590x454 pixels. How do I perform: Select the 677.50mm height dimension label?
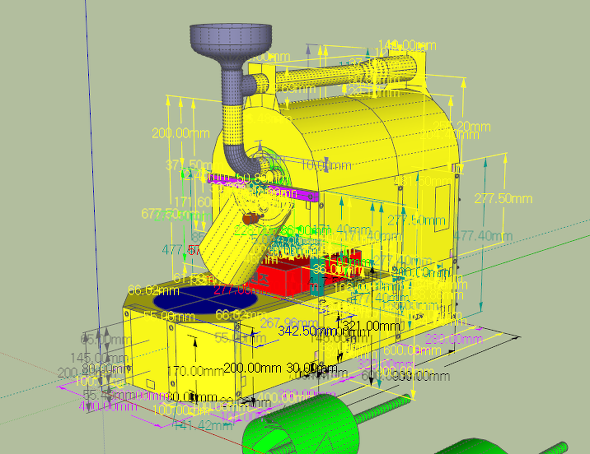coord(169,214)
